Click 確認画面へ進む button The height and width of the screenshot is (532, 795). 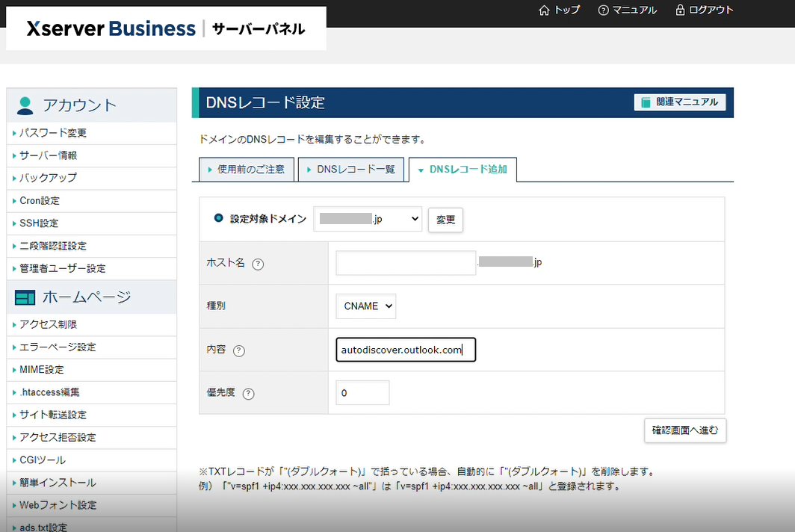pyautogui.click(x=685, y=430)
